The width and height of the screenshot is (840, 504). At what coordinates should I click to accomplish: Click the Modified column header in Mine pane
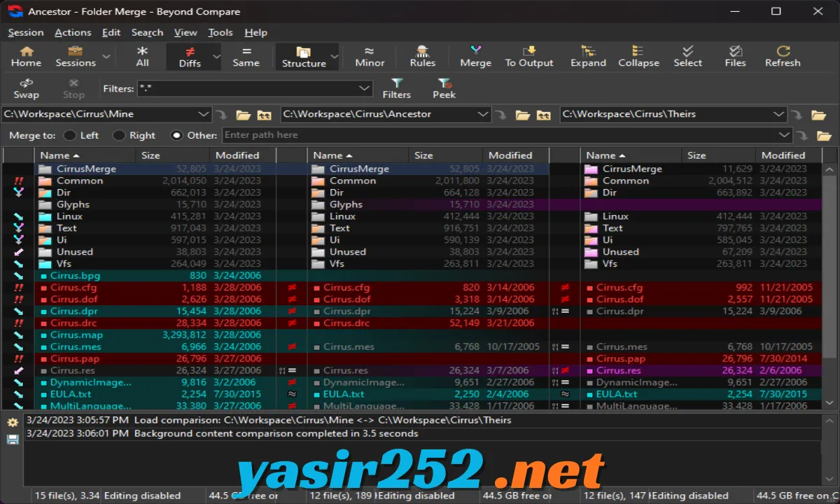pos(243,155)
